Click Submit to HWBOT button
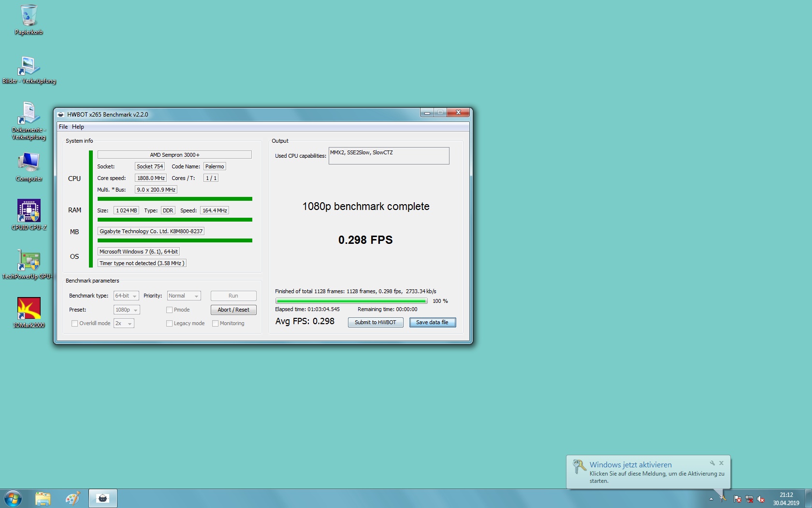This screenshot has height=508, width=812. pyautogui.click(x=376, y=322)
